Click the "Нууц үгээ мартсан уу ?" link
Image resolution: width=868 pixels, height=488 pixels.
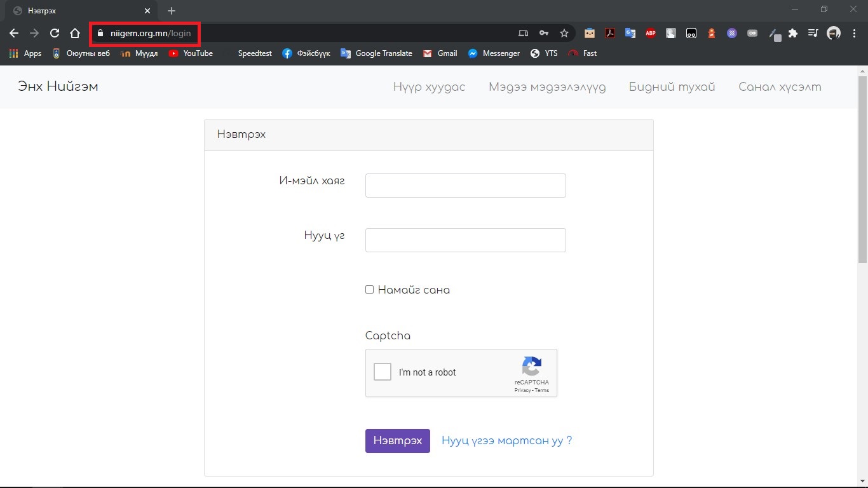[x=506, y=441]
